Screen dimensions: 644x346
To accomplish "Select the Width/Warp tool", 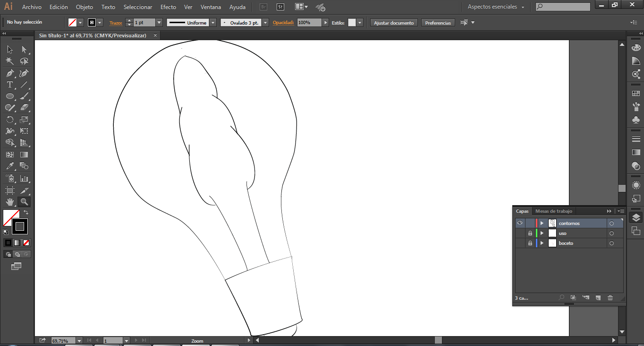I will [x=10, y=131].
